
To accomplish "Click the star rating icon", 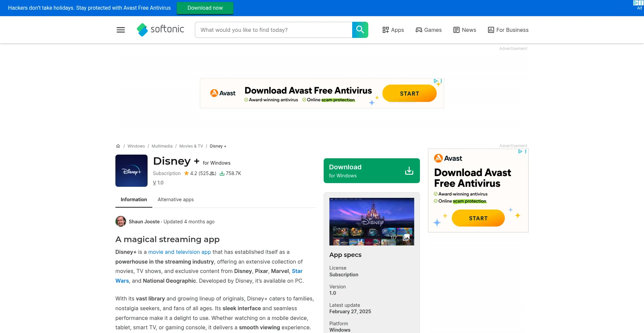I will point(186,173).
